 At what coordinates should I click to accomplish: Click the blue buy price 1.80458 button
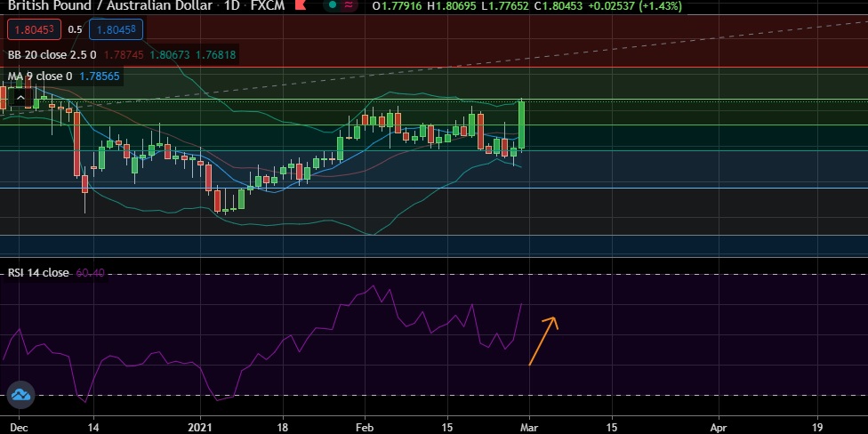click(x=117, y=29)
